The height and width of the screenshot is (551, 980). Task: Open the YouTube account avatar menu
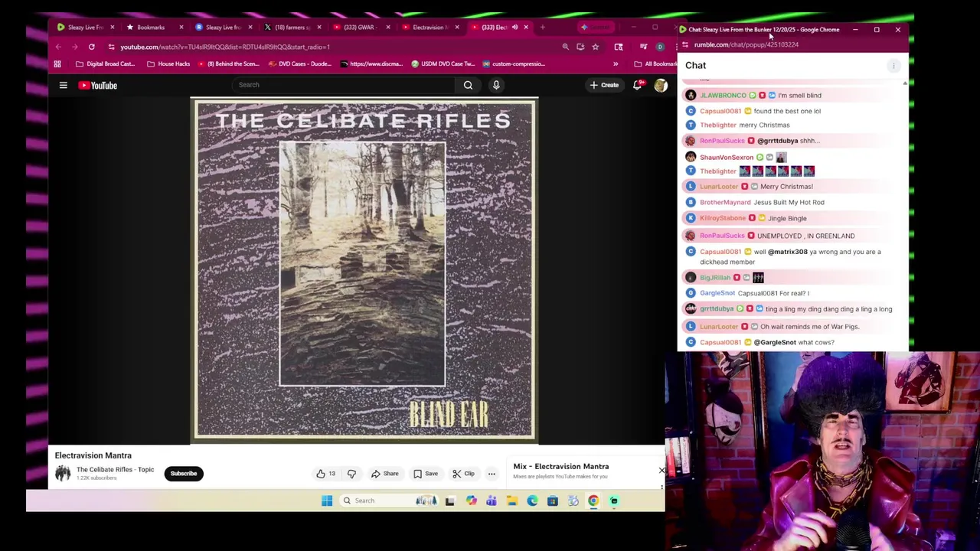(x=660, y=85)
